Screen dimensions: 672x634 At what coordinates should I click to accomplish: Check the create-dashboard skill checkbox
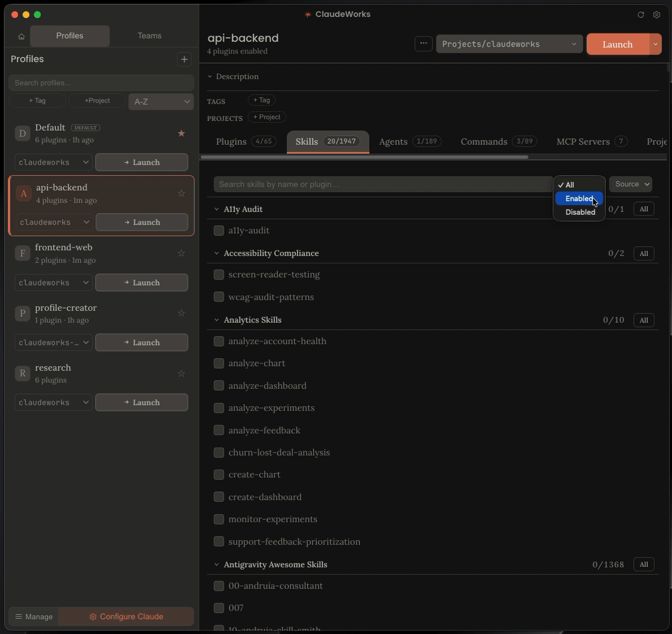tap(218, 496)
